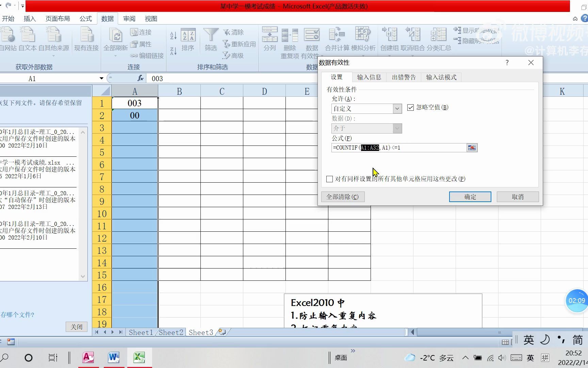588x368 pixels.
Task: Click the next sheet navigation arrow
Action: click(113, 332)
